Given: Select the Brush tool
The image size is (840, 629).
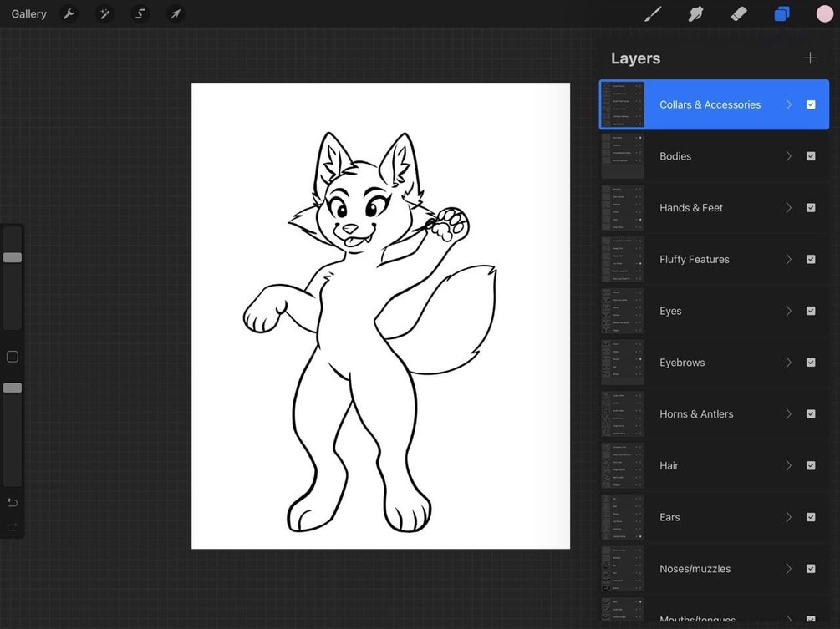Looking at the screenshot, I should 653,14.
